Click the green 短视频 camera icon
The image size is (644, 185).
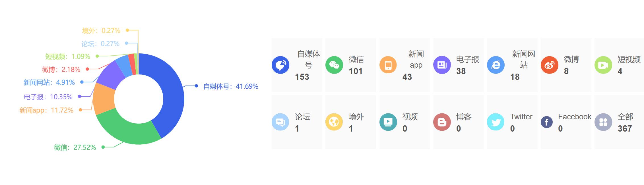603,65
